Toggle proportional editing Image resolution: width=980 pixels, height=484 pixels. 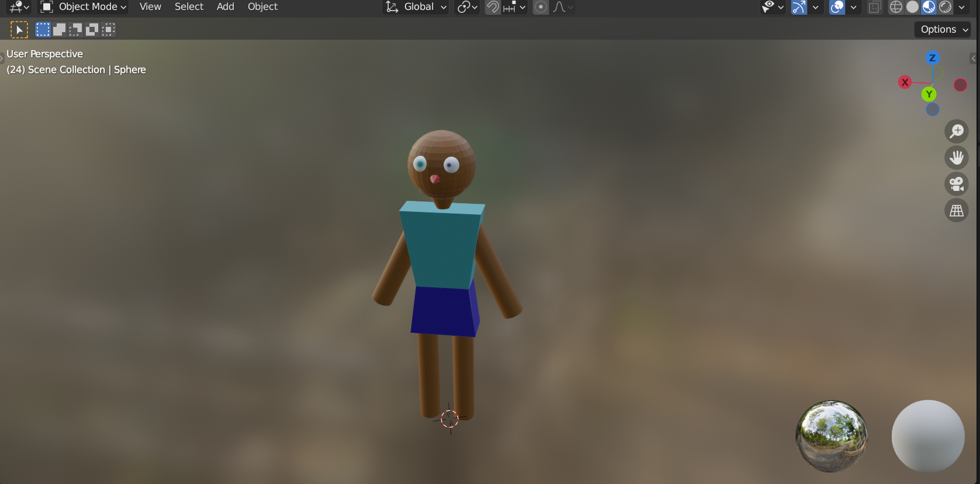[541, 7]
